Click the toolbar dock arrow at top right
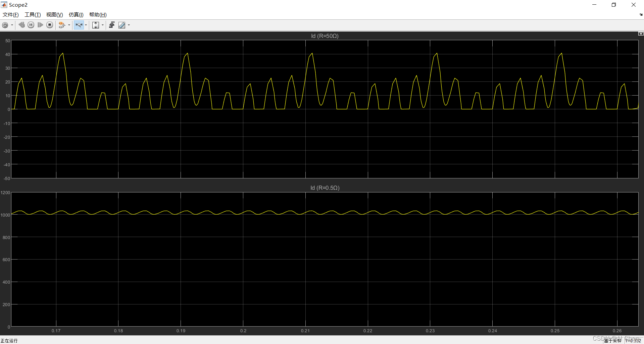Viewport: 644px width, 344px height. click(x=641, y=14)
